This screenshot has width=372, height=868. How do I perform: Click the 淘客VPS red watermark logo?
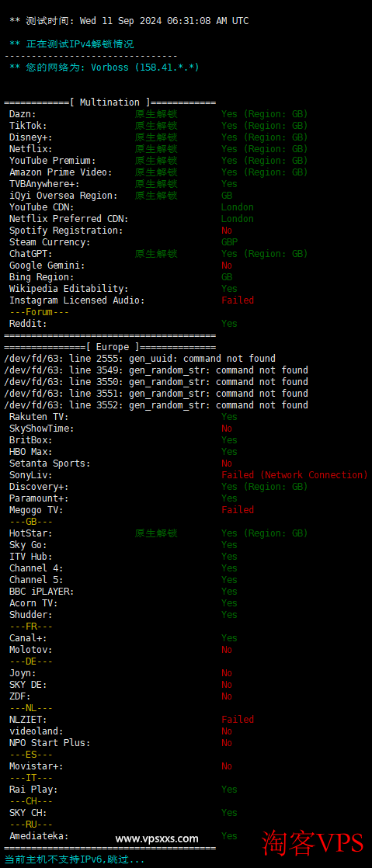click(311, 842)
